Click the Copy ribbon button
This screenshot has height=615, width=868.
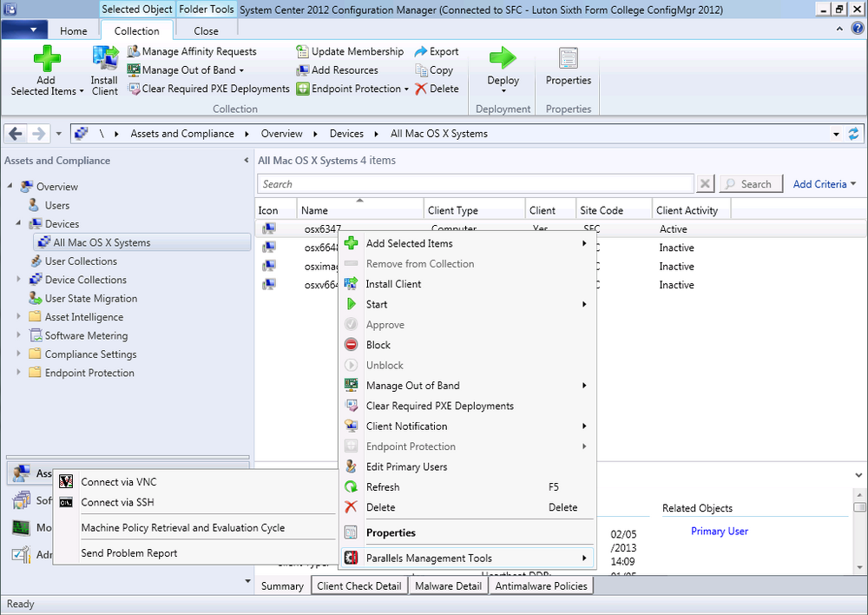click(x=435, y=70)
